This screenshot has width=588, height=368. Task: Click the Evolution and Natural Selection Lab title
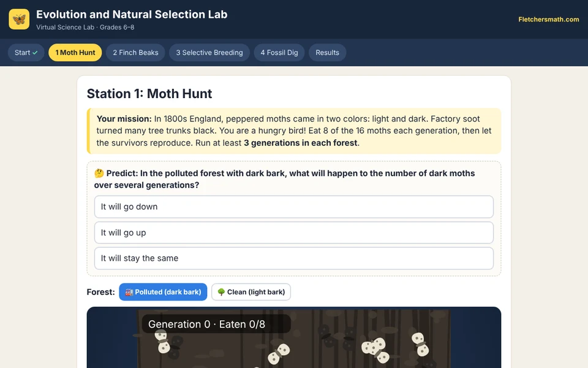click(132, 14)
